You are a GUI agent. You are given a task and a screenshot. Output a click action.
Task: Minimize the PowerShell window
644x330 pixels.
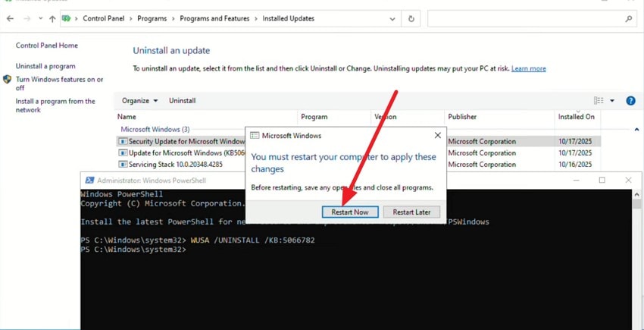pos(577,181)
